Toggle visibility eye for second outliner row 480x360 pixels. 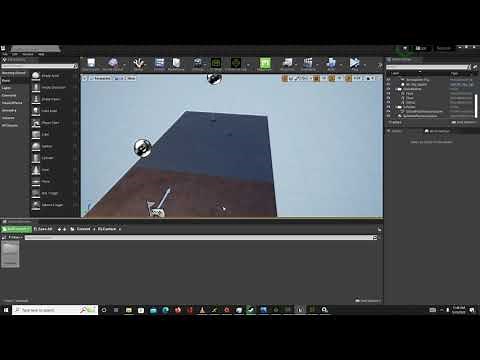(x=388, y=85)
